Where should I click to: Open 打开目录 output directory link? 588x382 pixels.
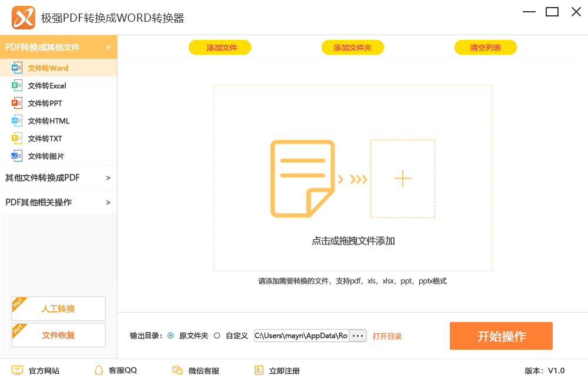pos(387,336)
